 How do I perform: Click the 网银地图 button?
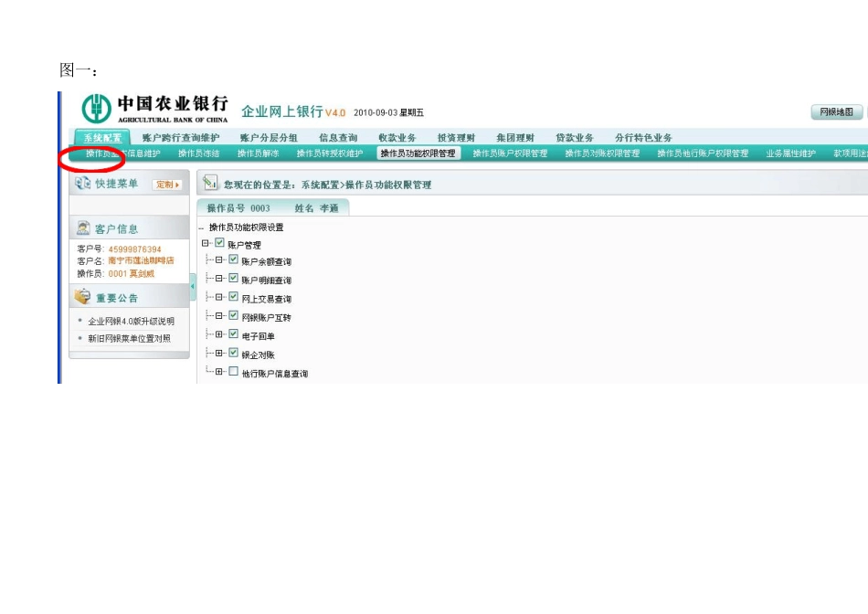tap(836, 111)
